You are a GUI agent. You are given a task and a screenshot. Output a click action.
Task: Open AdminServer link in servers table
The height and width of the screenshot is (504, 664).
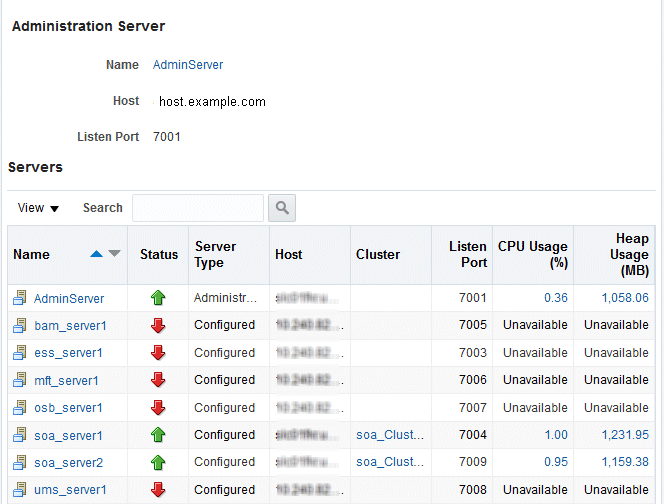[69, 299]
